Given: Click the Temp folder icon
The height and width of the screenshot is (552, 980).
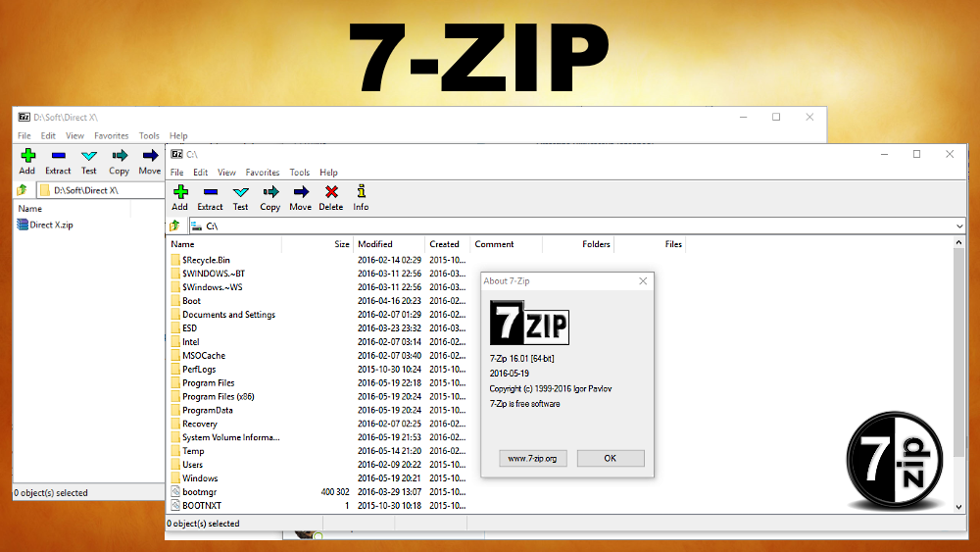Looking at the screenshot, I should pos(175,451).
